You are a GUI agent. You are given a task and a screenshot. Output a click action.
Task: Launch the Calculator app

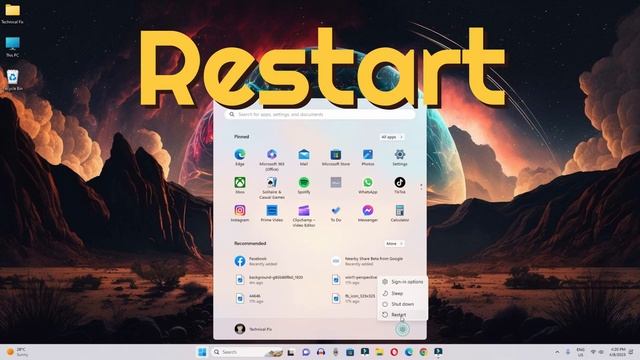click(400, 213)
